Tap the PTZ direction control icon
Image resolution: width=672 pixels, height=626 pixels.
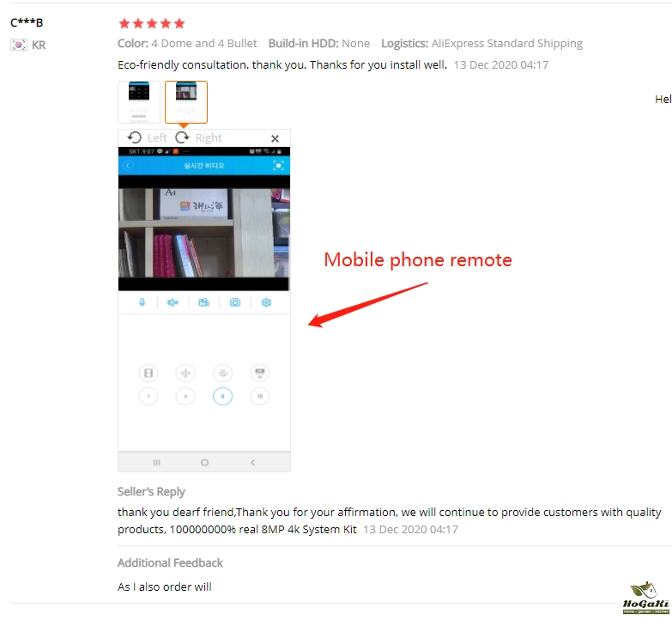tap(185, 373)
